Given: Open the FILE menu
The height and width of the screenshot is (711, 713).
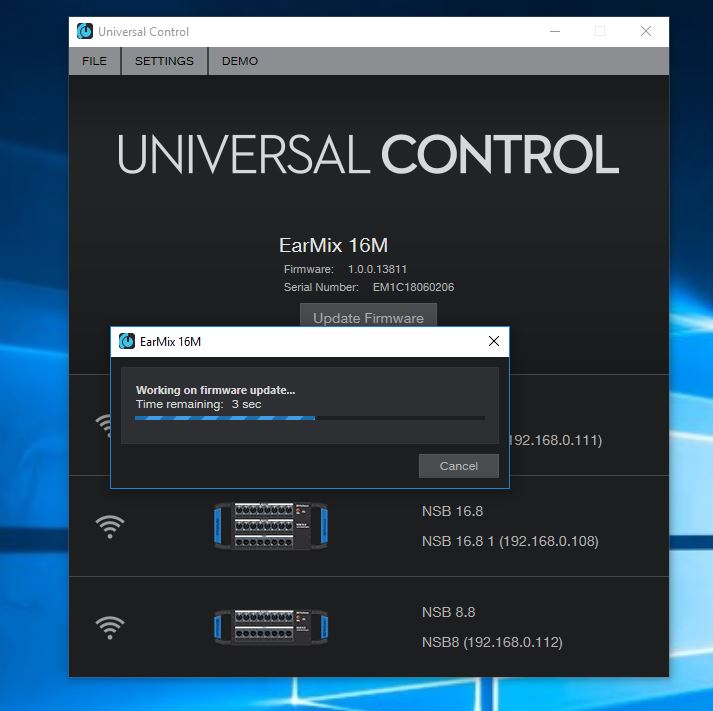Looking at the screenshot, I should click(x=95, y=61).
